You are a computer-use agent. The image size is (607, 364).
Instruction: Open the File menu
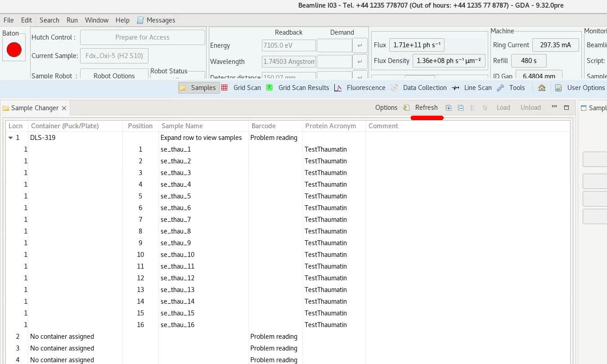[x=9, y=20]
